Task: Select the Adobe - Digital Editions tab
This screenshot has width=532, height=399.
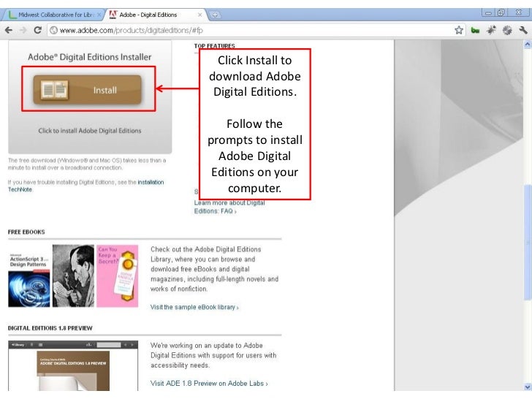Action: (156, 15)
